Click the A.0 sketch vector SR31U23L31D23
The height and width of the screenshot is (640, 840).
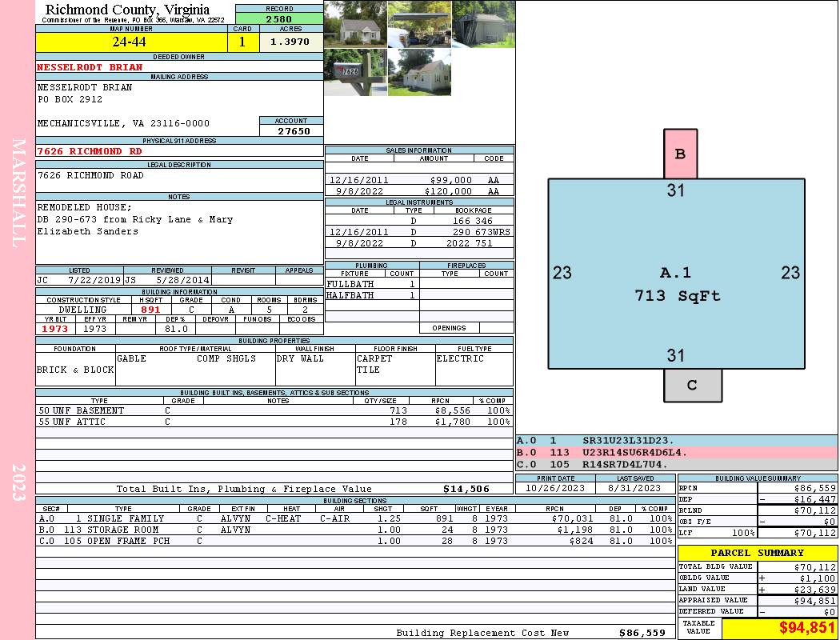coord(628,441)
